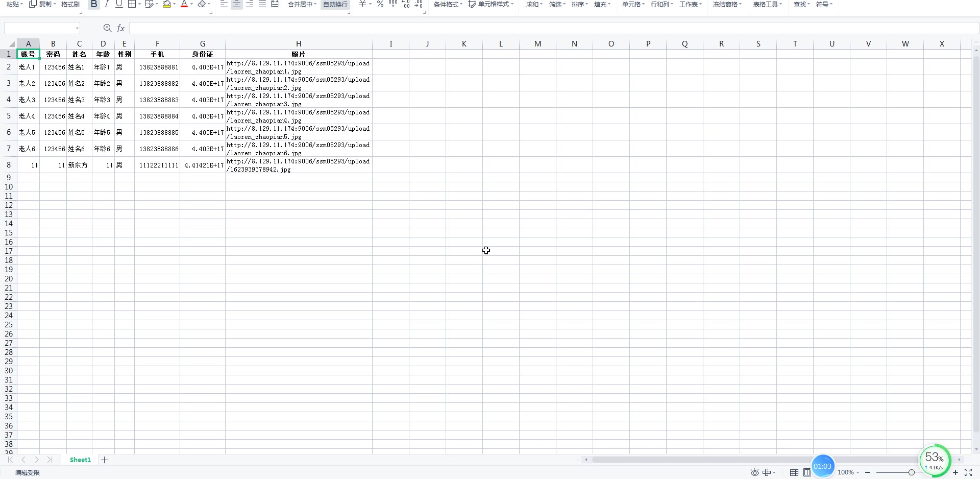Viewport: 980px width, 479px height.
Task: Select column H header
Action: pyautogui.click(x=299, y=44)
